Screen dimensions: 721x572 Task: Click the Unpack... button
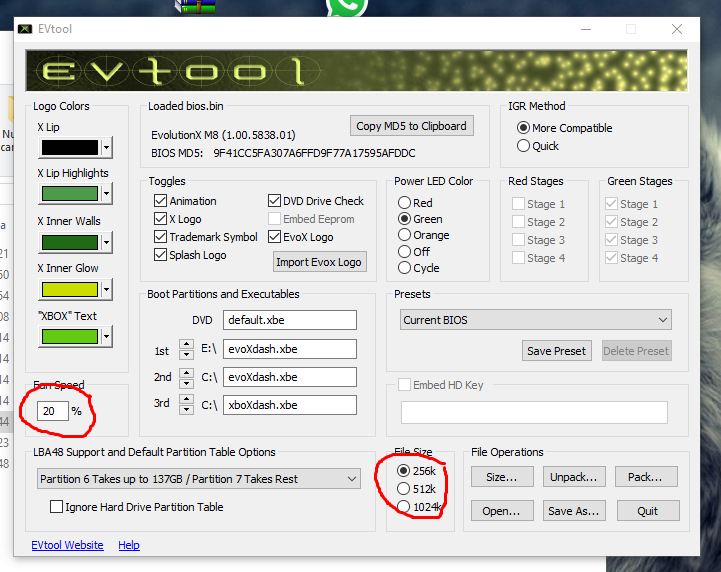(574, 477)
